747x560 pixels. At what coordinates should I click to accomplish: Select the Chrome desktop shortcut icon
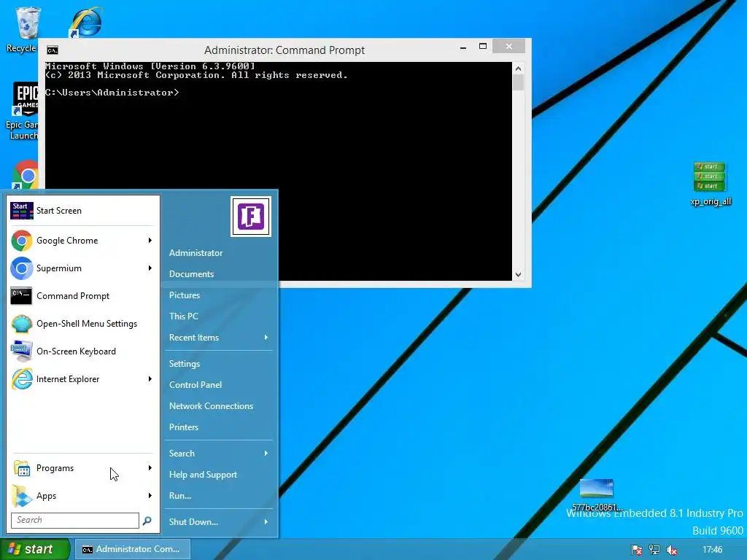coord(25,174)
